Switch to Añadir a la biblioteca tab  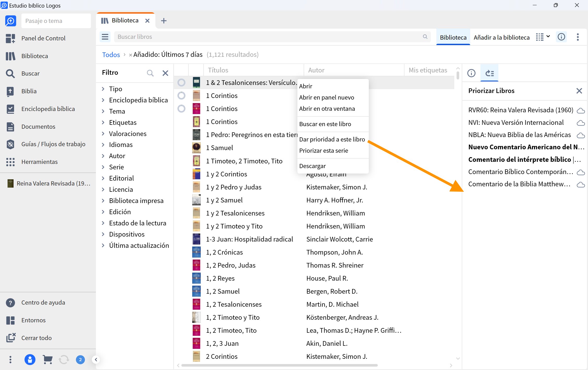pos(501,37)
